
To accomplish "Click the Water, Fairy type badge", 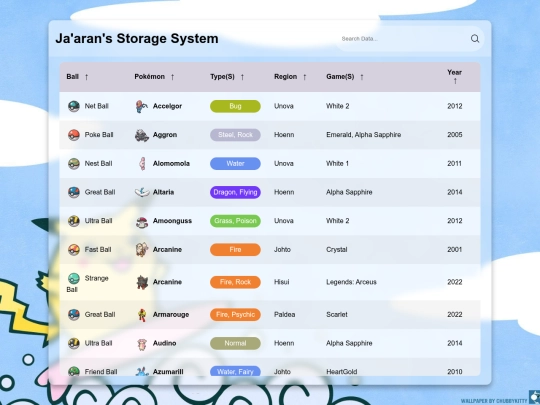I will (235, 371).
